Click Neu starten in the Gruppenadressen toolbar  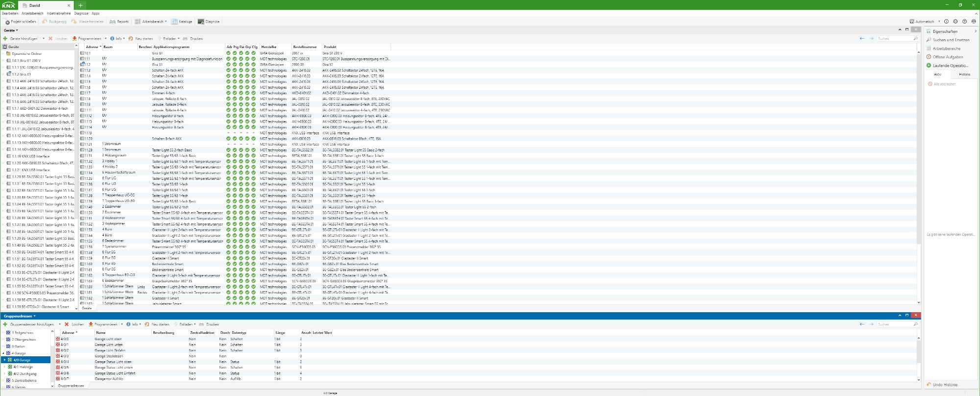pyautogui.click(x=157, y=324)
